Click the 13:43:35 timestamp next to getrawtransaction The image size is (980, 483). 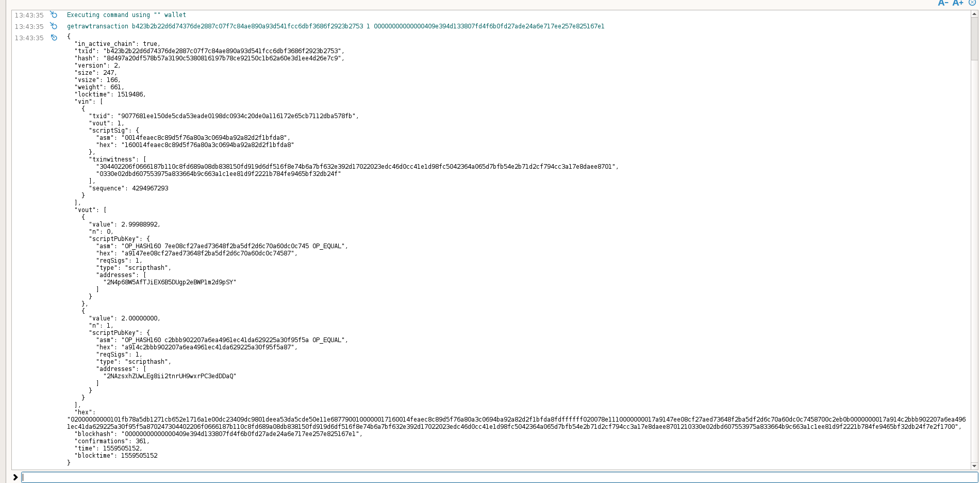pyautogui.click(x=29, y=26)
